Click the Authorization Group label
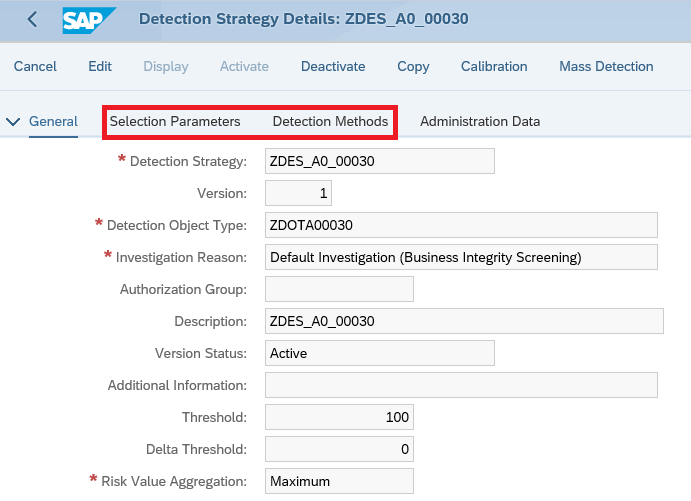The image size is (691, 501). [184, 289]
